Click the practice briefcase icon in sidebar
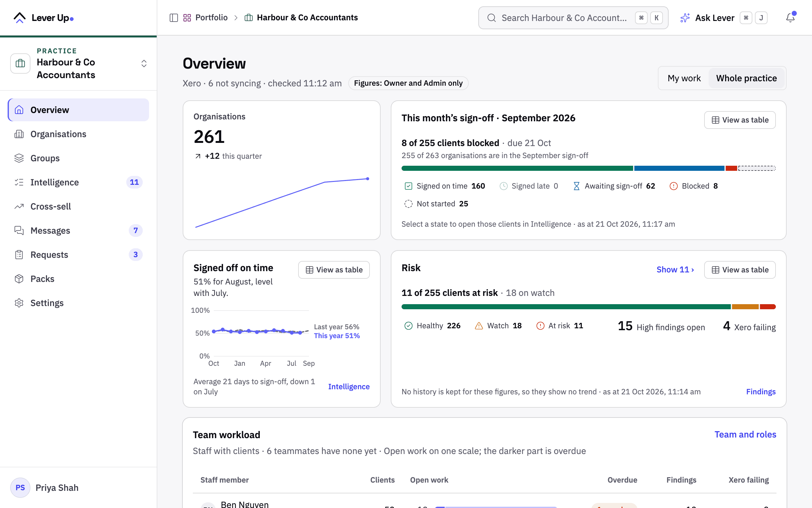The image size is (812, 508). tap(20, 63)
